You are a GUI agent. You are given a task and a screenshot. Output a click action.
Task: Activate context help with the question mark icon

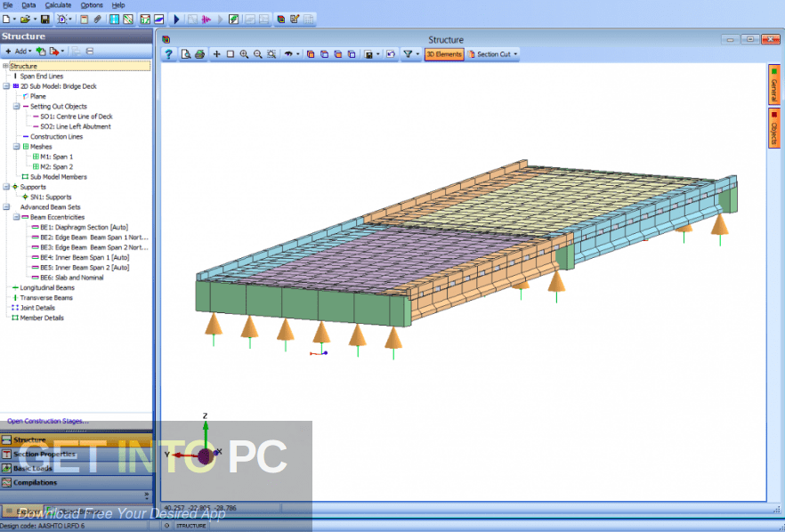pos(167,53)
